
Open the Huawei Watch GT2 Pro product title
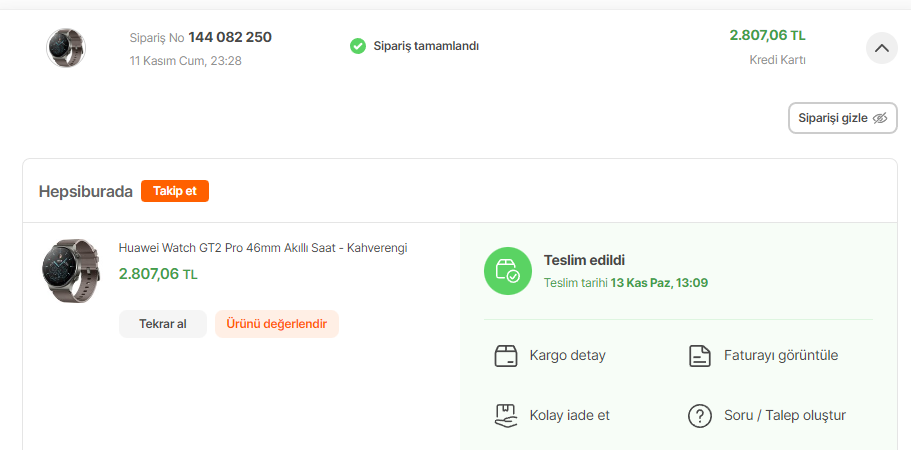pyautogui.click(x=263, y=248)
